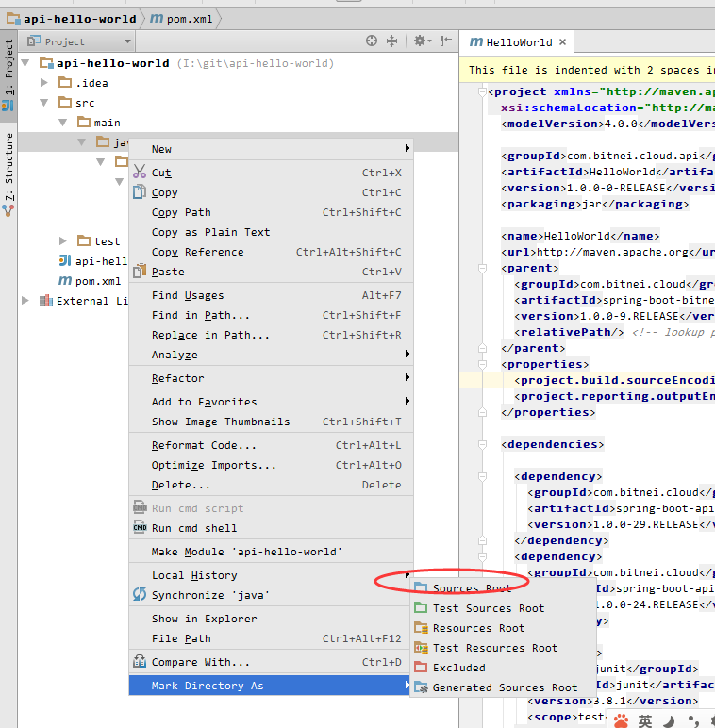715x728 pixels.
Task: Open the Project view selector dropdown
Action: click(79, 41)
